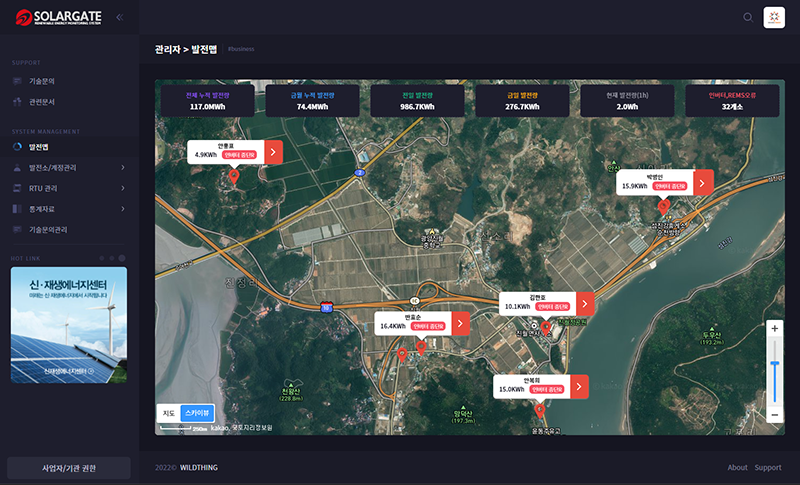Open the user profile avatar

[775, 17]
